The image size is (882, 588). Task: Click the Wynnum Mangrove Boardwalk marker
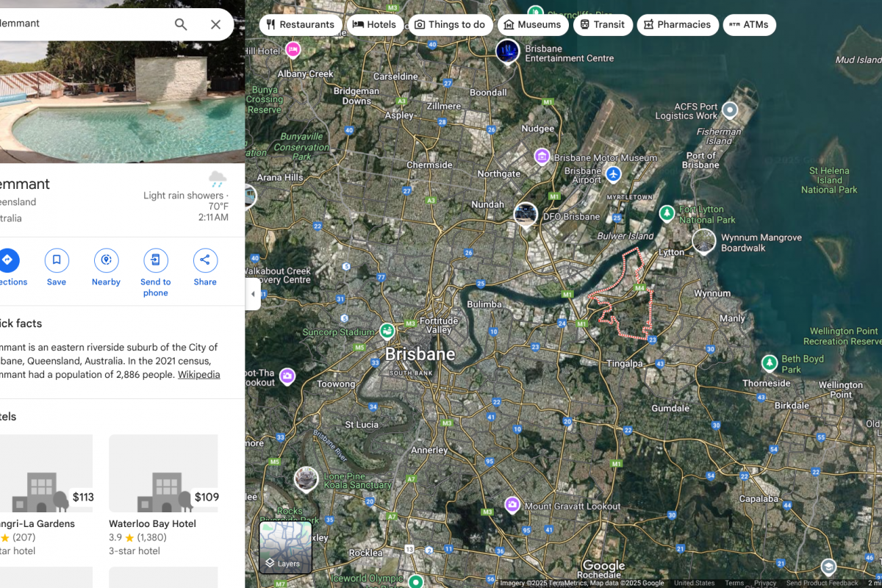(x=704, y=241)
